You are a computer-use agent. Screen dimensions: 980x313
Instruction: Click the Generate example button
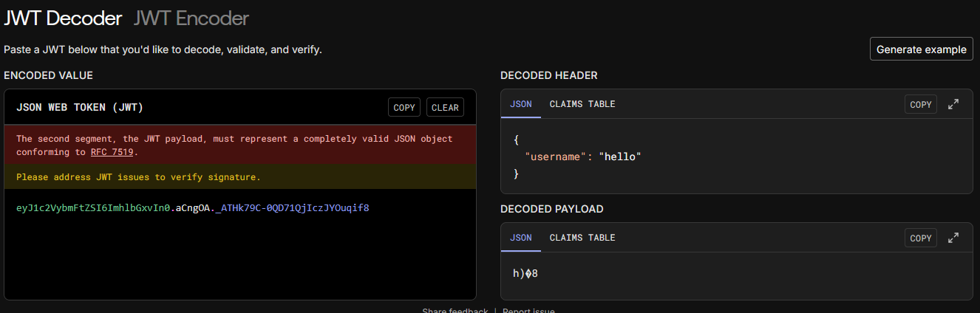click(921, 49)
